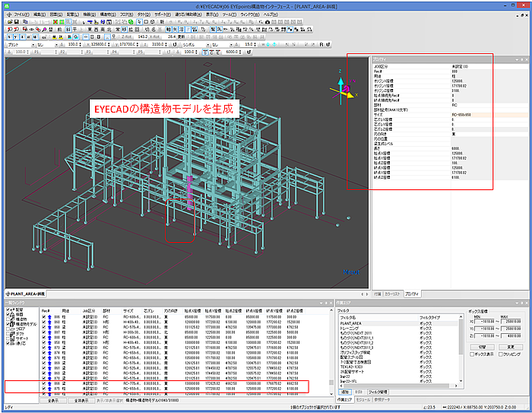Click the red X delete toolbar icon
Viewport: 532px width, 413px height.
click(x=55, y=22)
